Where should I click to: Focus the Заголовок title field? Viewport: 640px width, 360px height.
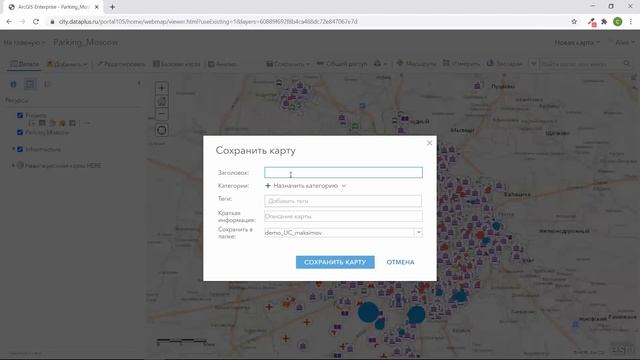point(343,173)
